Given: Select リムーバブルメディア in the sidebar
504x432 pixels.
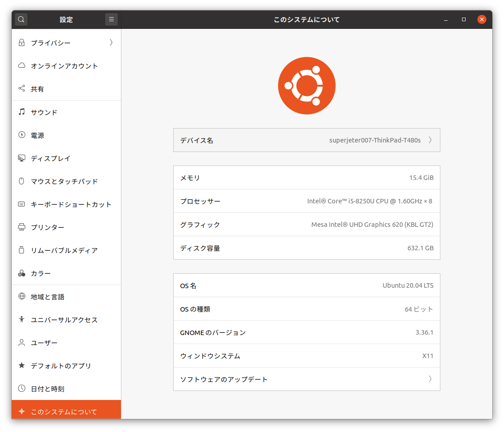Looking at the screenshot, I should pyautogui.click(x=66, y=250).
